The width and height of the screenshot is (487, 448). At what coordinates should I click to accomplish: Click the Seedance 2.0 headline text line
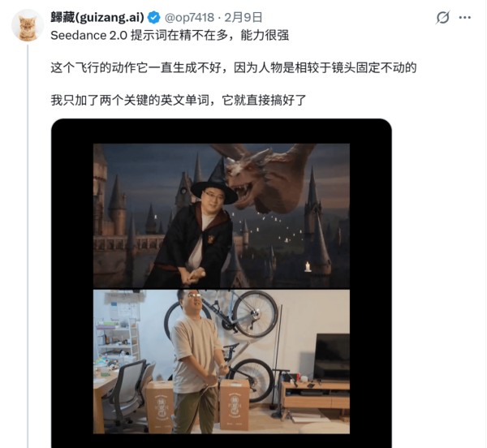[170, 36]
